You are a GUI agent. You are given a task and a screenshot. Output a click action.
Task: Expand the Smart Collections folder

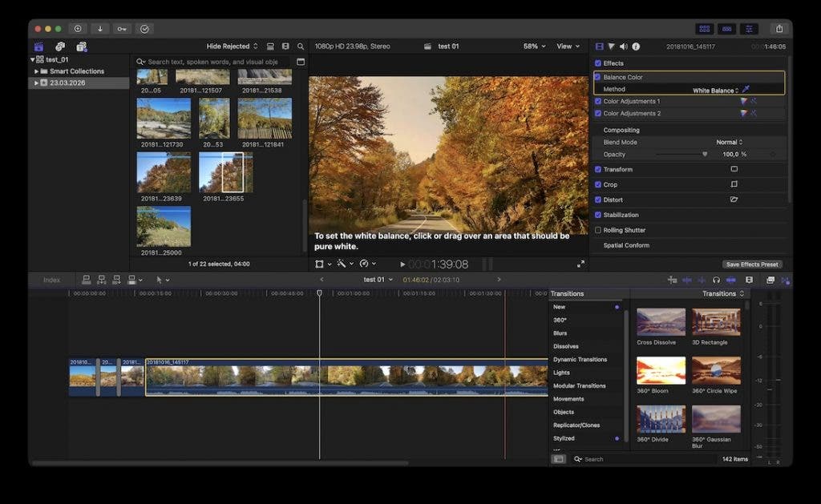tap(36, 71)
